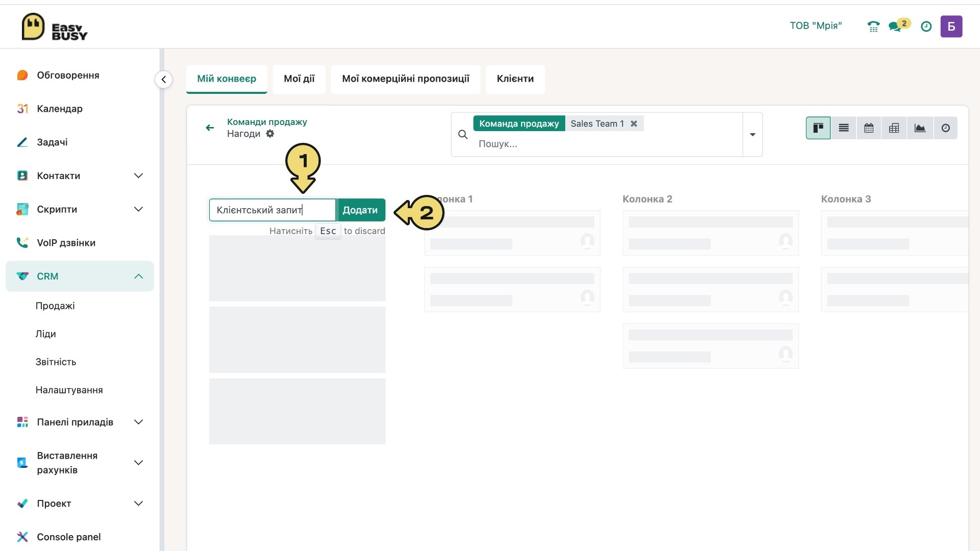Switch to calendar view

tap(869, 128)
